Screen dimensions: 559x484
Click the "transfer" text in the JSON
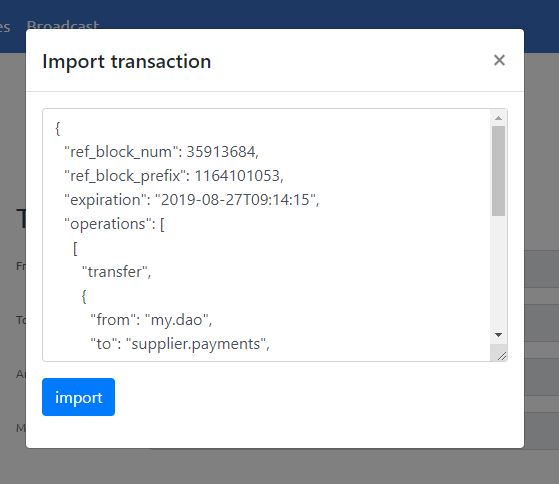117,272
